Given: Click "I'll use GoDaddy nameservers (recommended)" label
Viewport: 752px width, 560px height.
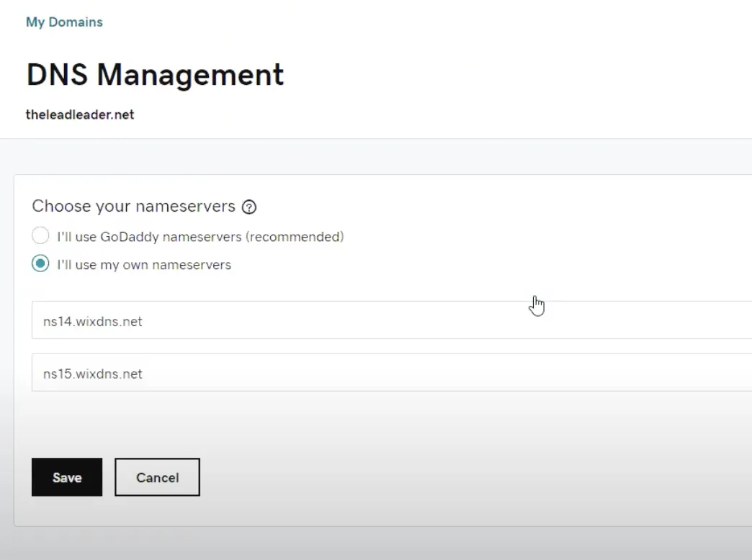Looking at the screenshot, I should (x=200, y=237).
